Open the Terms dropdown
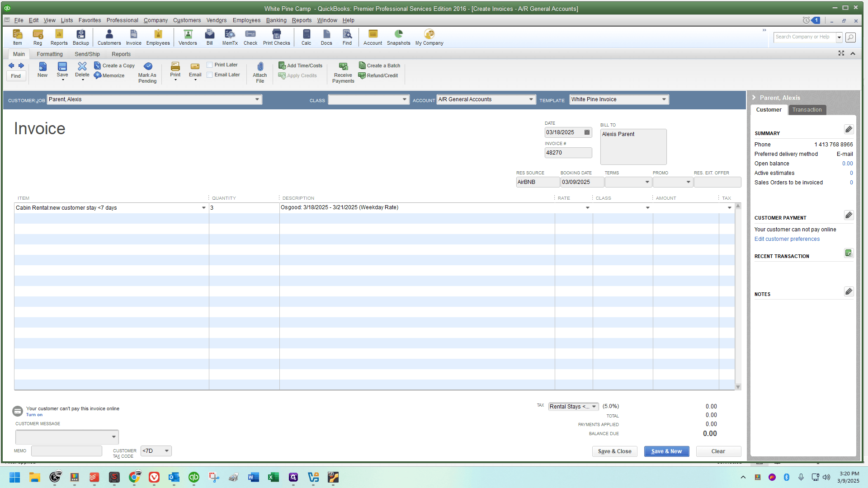The height and width of the screenshot is (488, 868). 647,182
